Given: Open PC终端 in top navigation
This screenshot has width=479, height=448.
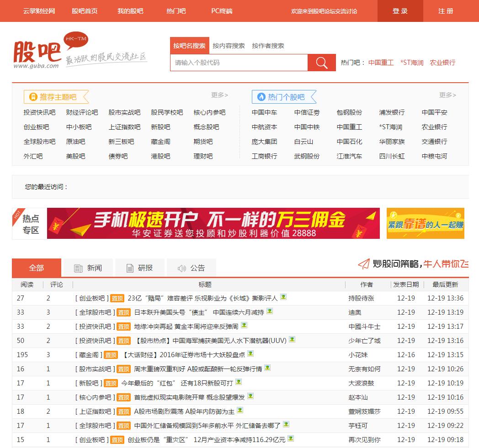Looking at the screenshot, I should (x=222, y=11).
